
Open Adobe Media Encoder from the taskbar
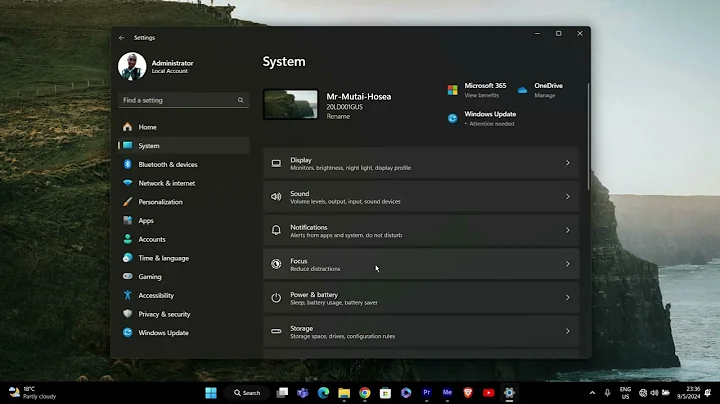(x=447, y=393)
